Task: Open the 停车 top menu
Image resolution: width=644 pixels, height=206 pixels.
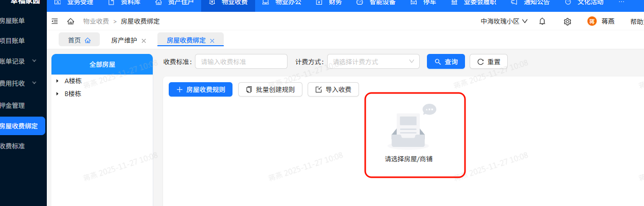Action: tap(423, 3)
